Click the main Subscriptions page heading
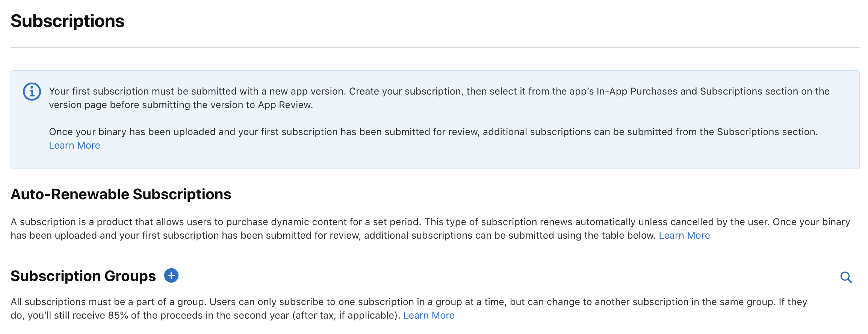The height and width of the screenshot is (334, 868). click(x=68, y=21)
